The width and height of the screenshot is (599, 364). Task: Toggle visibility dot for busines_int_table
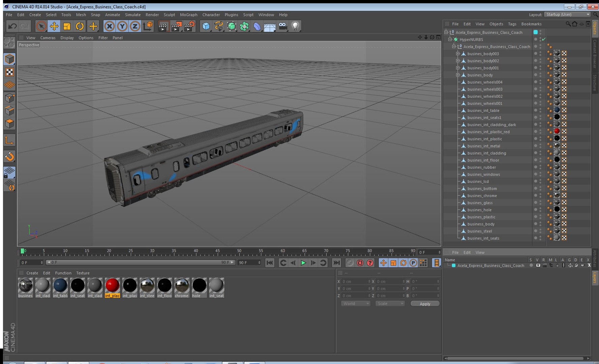pos(535,110)
